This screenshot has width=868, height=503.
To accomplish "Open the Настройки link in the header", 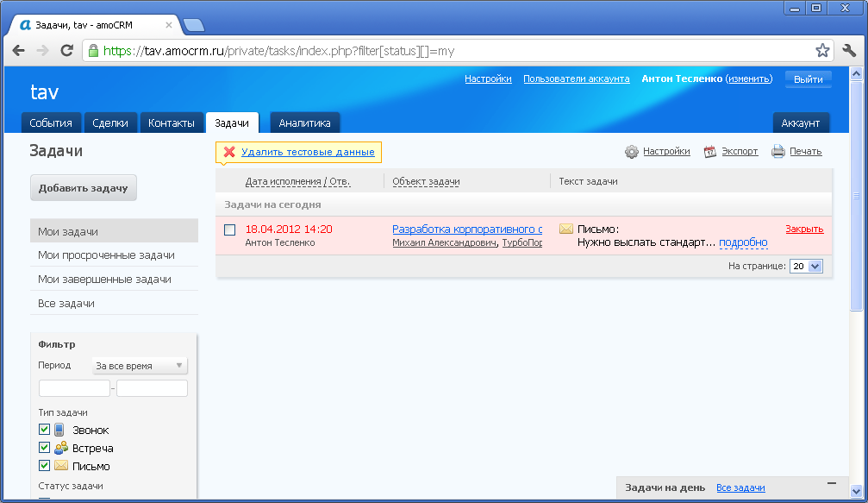I will [488, 79].
